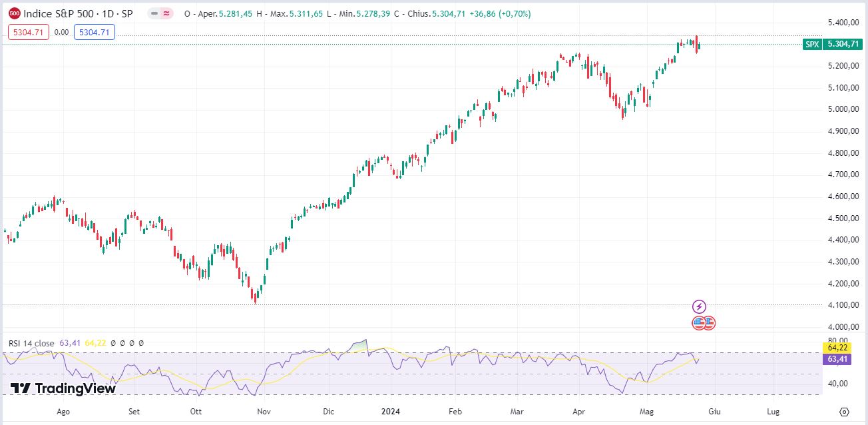Click the 4.000,00 price scale label
Screen dimensions: 868x425
[x=845, y=327]
